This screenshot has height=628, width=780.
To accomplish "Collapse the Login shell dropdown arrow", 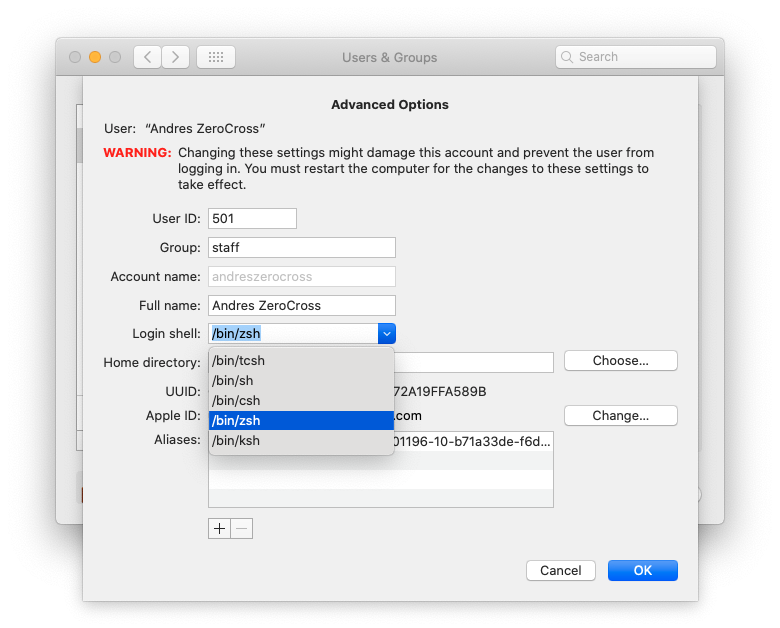I will (x=387, y=333).
